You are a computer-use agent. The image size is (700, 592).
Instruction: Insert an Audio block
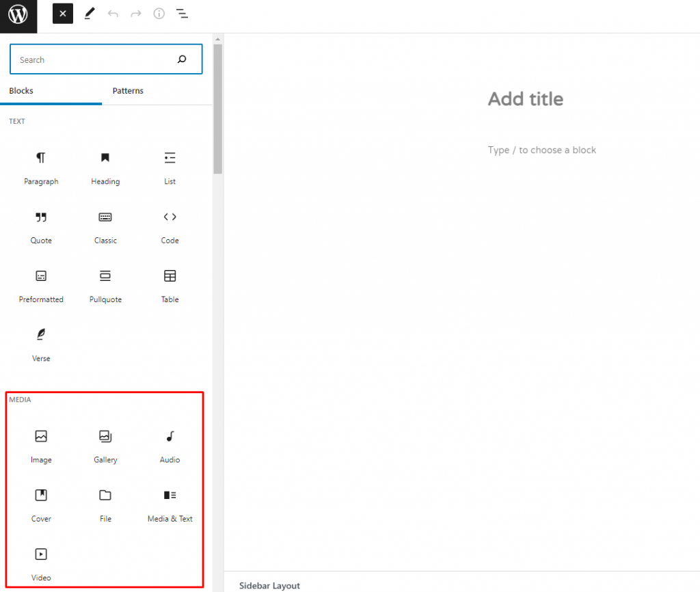point(170,446)
